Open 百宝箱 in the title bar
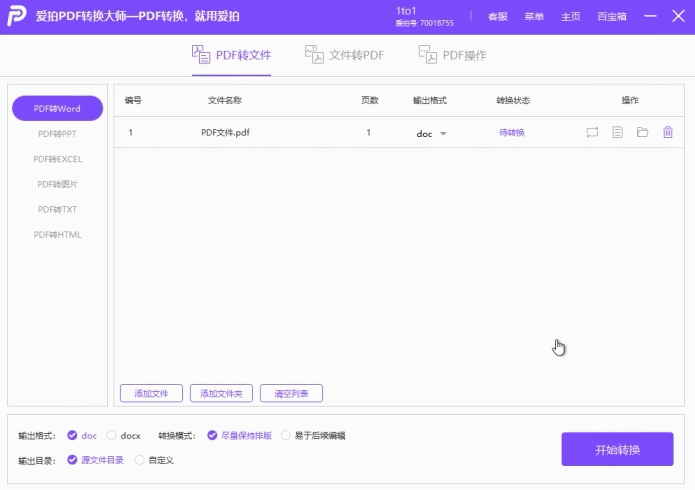The width and height of the screenshot is (695, 490). 612,17
